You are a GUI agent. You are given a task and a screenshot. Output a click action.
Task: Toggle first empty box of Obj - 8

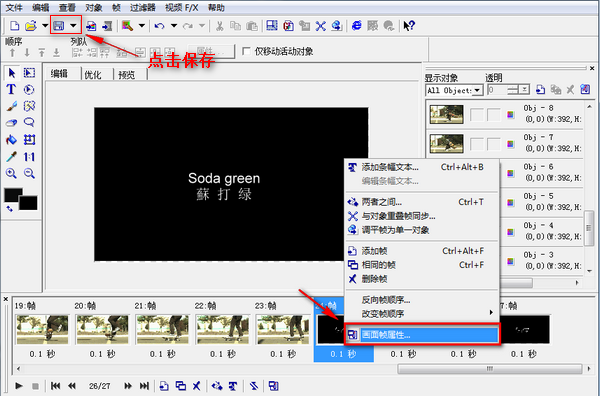[476, 115]
